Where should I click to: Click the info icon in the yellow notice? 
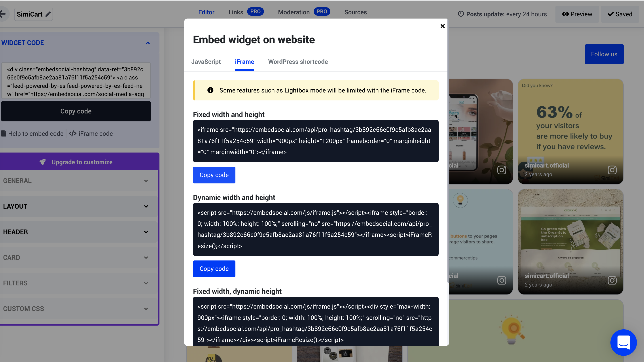click(210, 90)
